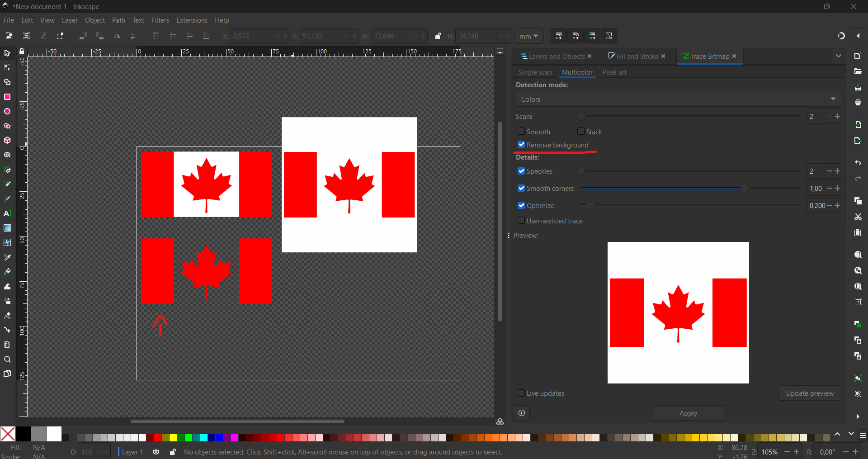Click the Print icon
868x459 pixels.
[x=858, y=103]
